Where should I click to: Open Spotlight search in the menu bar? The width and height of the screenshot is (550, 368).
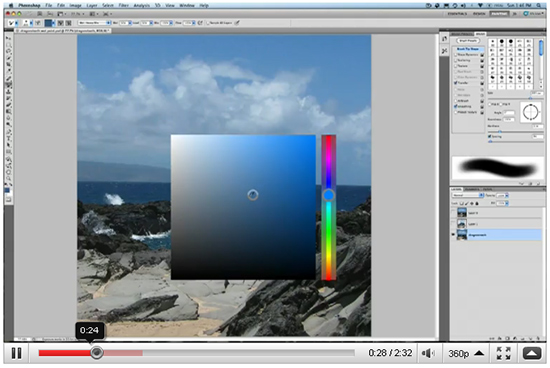[x=538, y=5]
